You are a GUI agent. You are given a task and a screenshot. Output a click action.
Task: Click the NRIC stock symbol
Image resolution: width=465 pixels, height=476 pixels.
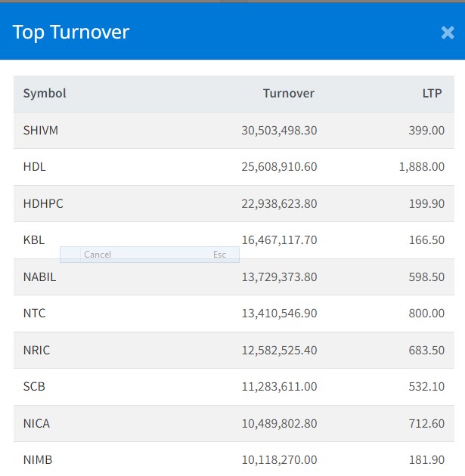click(36, 351)
